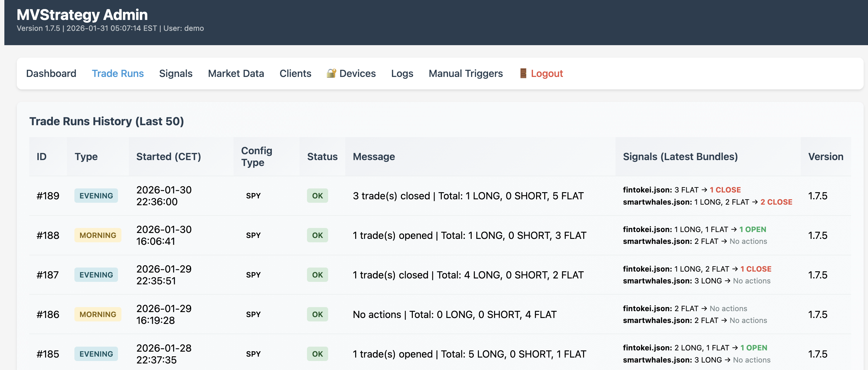868x370 pixels.
Task: Switch to the Signals section
Action: click(x=176, y=73)
